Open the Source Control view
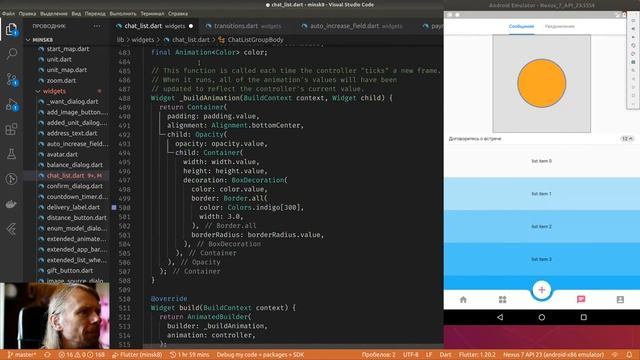The image size is (640, 360). pos(11,79)
